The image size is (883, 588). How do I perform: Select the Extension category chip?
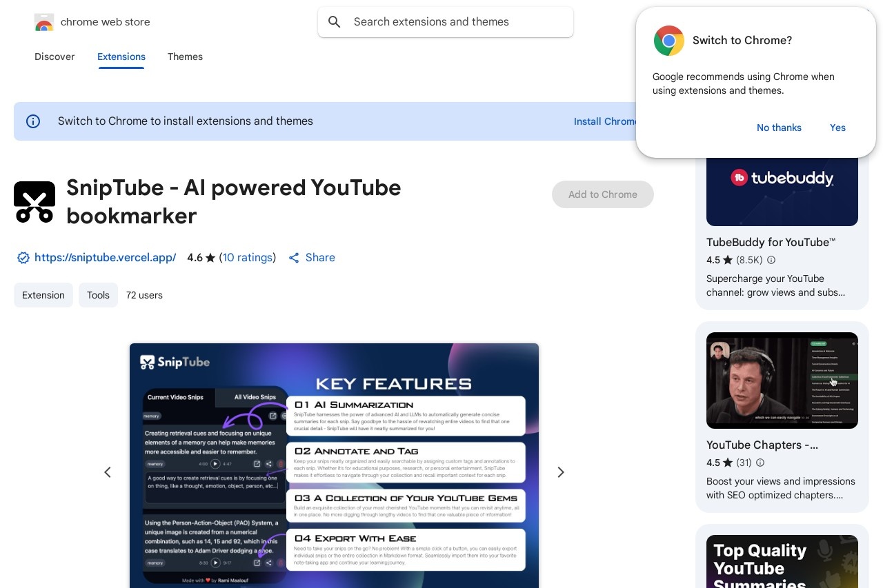pos(43,295)
